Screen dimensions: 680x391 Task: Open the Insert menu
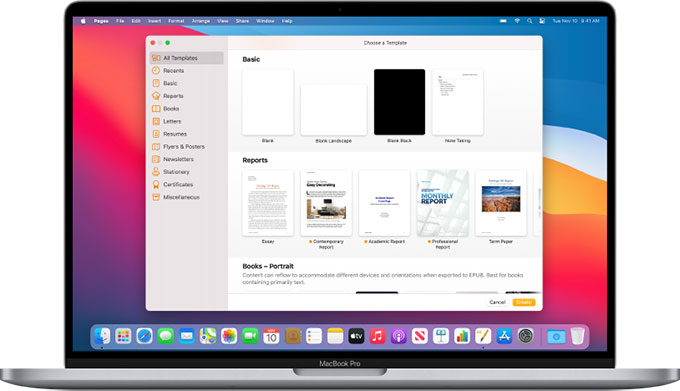[x=154, y=21]
